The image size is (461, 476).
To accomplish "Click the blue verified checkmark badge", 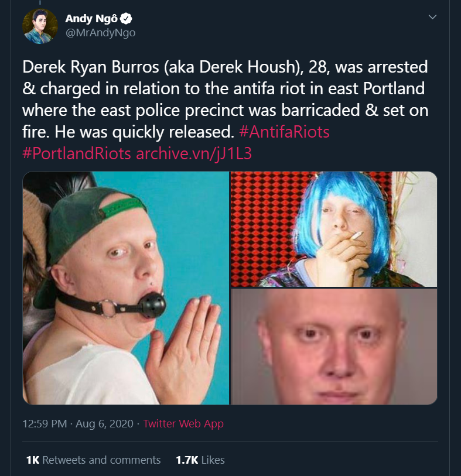I will [x=126, y=19].
